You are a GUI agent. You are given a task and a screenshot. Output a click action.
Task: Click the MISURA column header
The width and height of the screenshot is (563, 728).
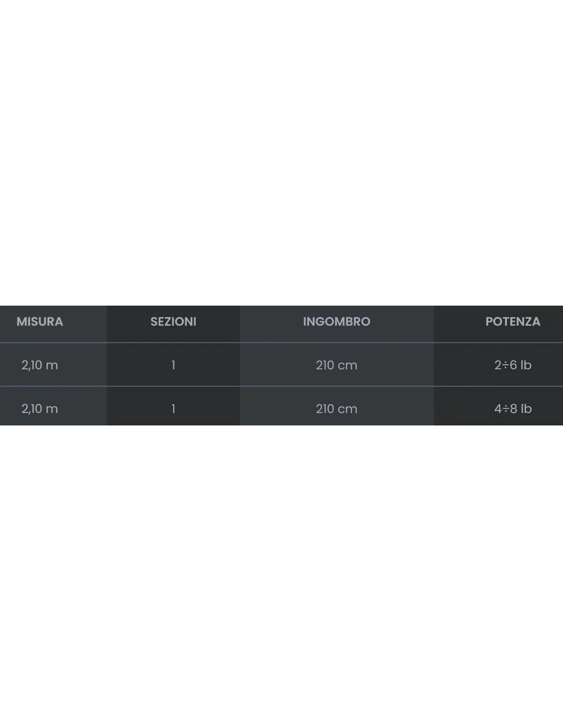[x=40, y=322]
